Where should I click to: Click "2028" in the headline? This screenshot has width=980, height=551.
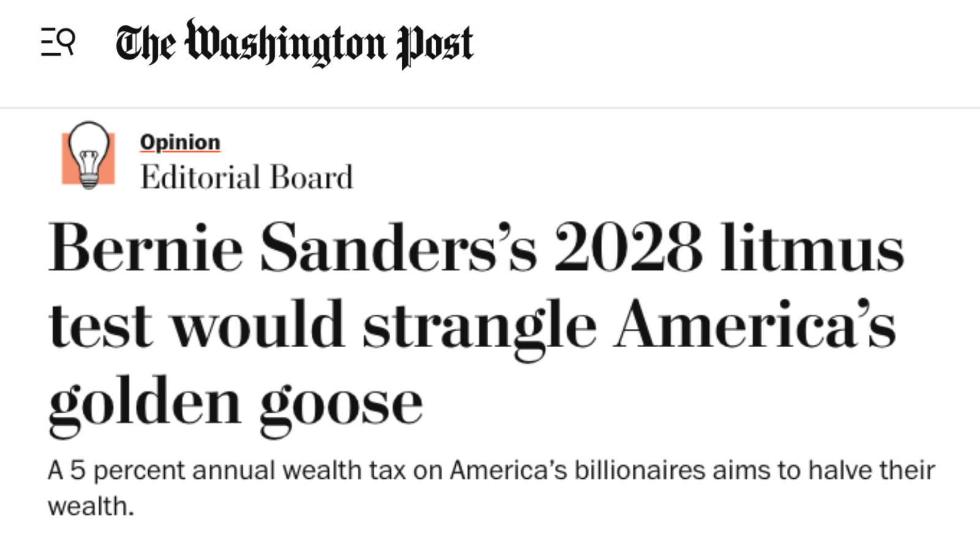628,248
